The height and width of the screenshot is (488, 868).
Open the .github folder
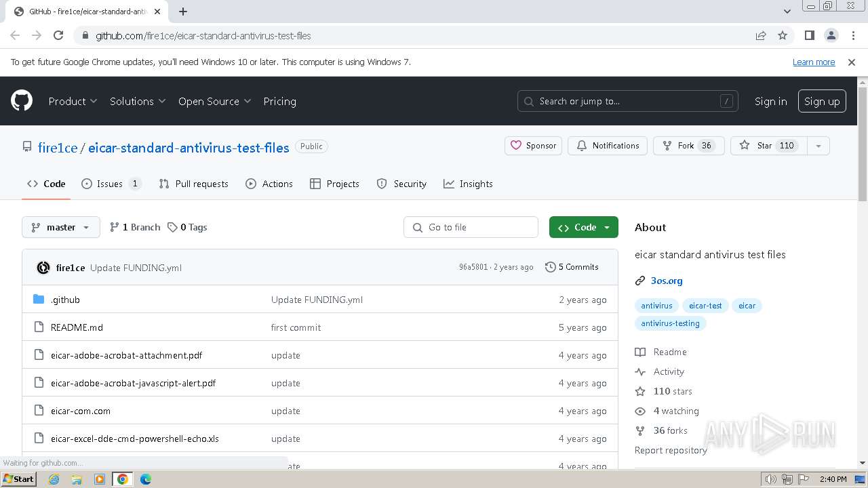(x=65, y=300)
